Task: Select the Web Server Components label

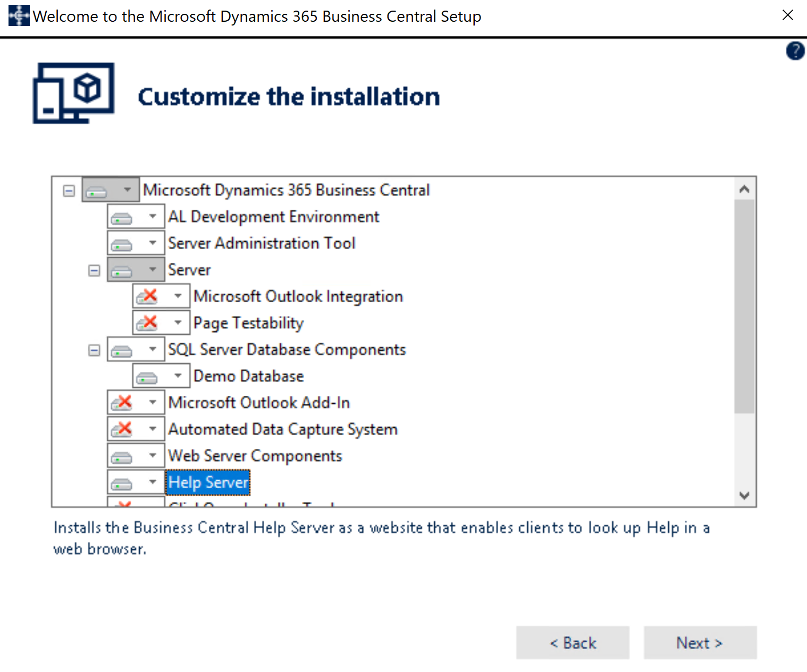Action: point(255,456)
